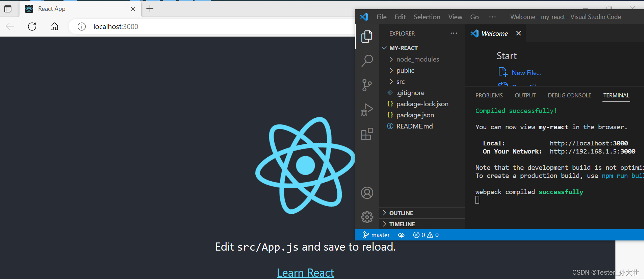Click the terminal cursor prompt
This screenshot has width=644, height=279.
coord(477,200)
